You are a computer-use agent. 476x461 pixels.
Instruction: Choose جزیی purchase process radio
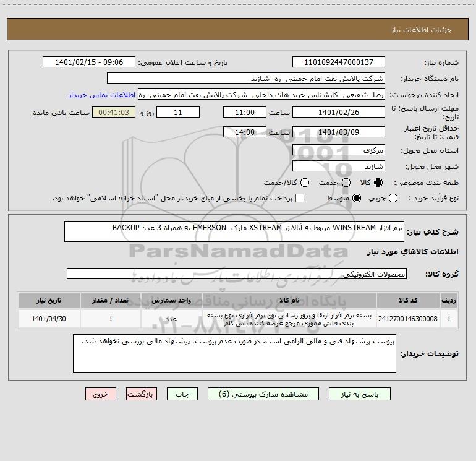pyautogui.click(x=393, y=198)
